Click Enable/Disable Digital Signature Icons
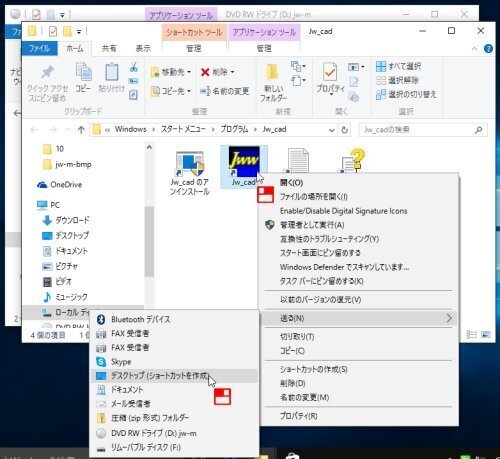The width and height of the screenshot is (500, 459). [x=359, y=211]
